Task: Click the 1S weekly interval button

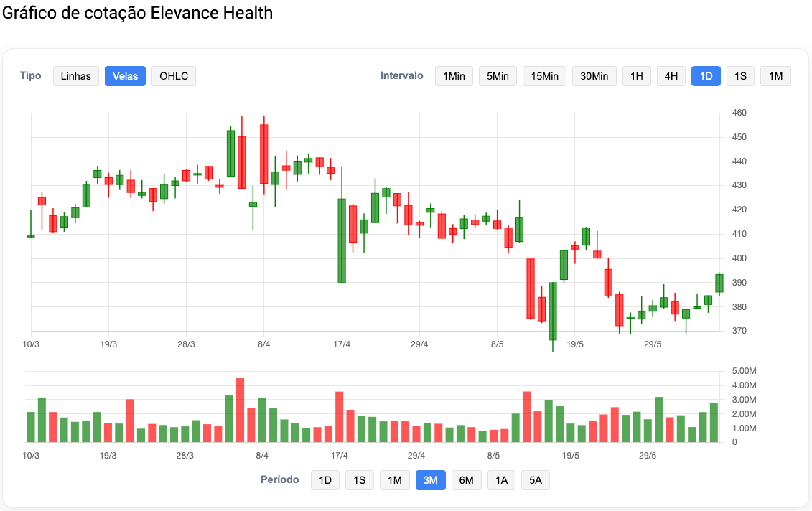Action: [x=741, y=76]
